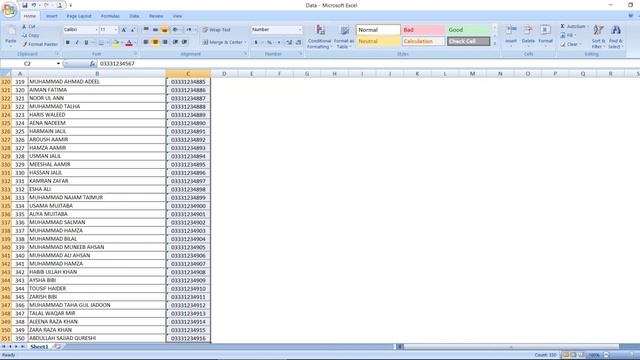Viewport: 640px width, 360px height.
Task: Switch to the View tab
Action: click(x=177, y=16)
